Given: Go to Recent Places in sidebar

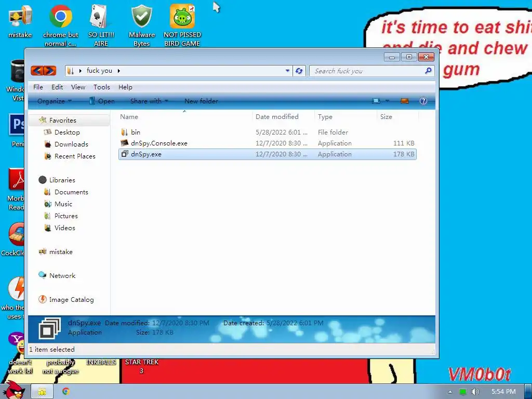Looking at the screenshot, I should pyautogui.click(x=75, y=156).
